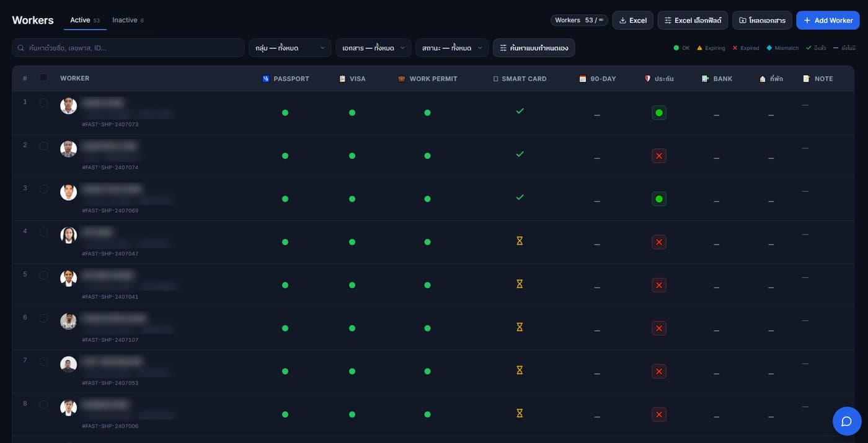Check the checkbox for worker row 1
This screenshot has height=443, width=868.
(43, 102)
